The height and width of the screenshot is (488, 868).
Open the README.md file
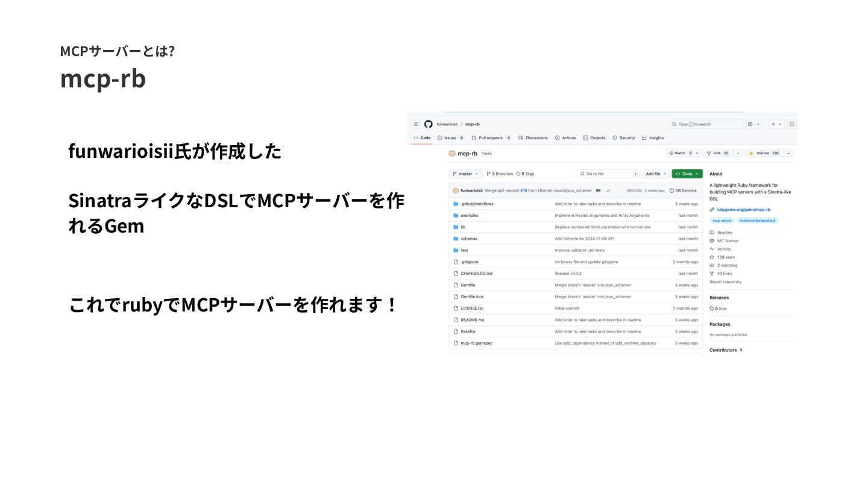[x=473, y=320]
